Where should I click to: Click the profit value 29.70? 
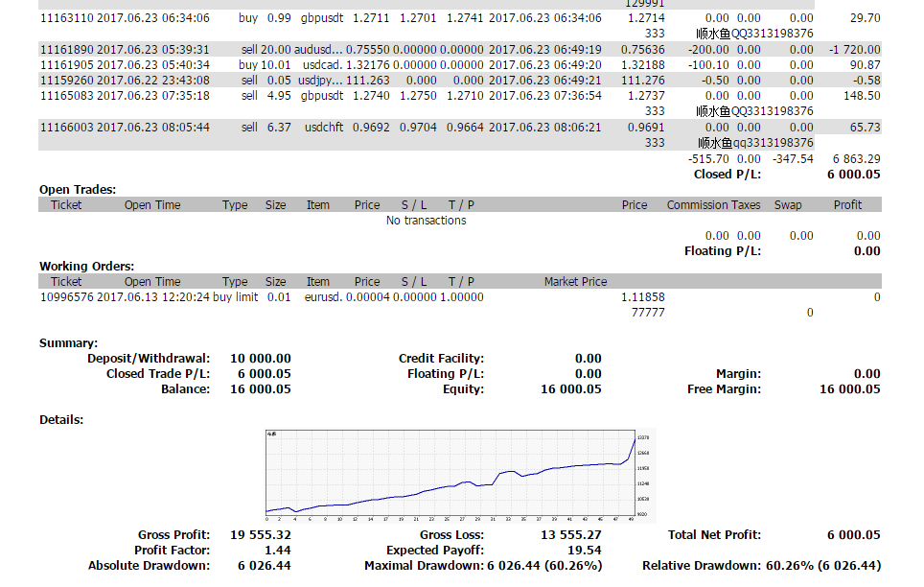(866, 18)
